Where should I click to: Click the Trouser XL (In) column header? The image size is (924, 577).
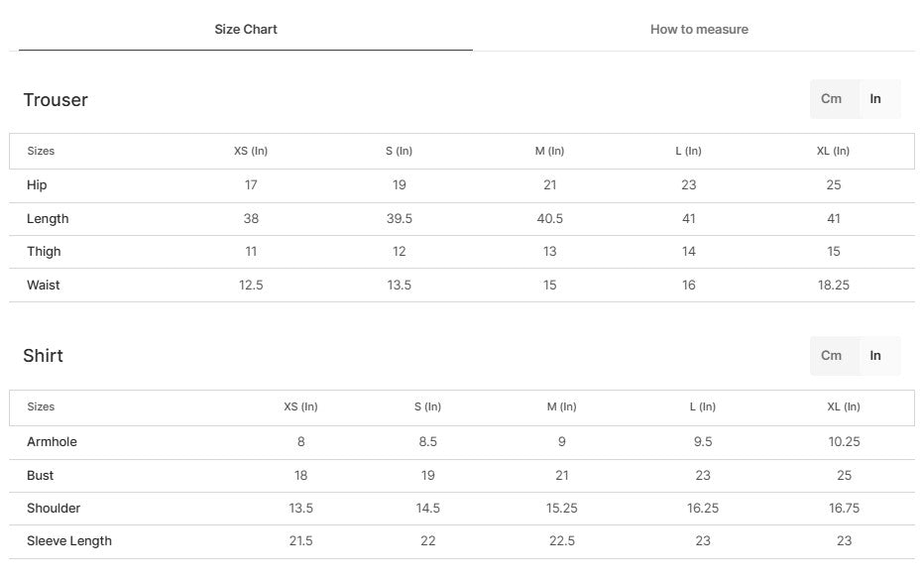coord(833,152)
